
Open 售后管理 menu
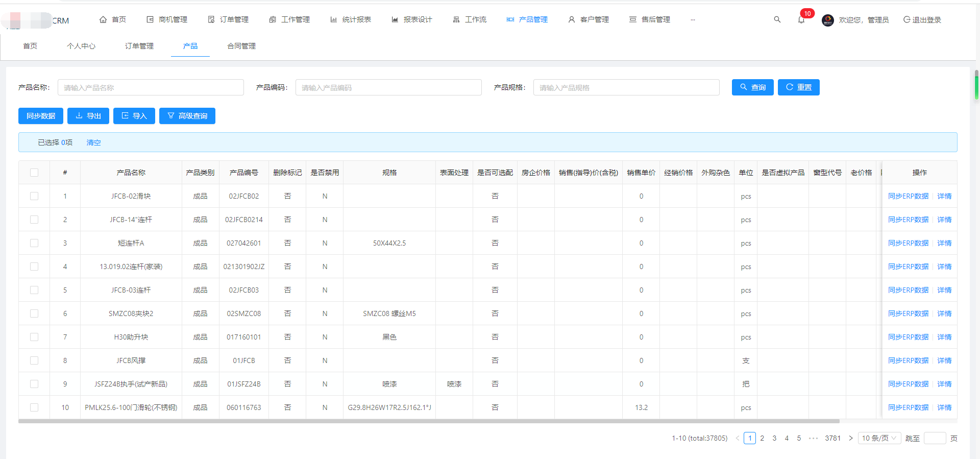click(650, 19)
